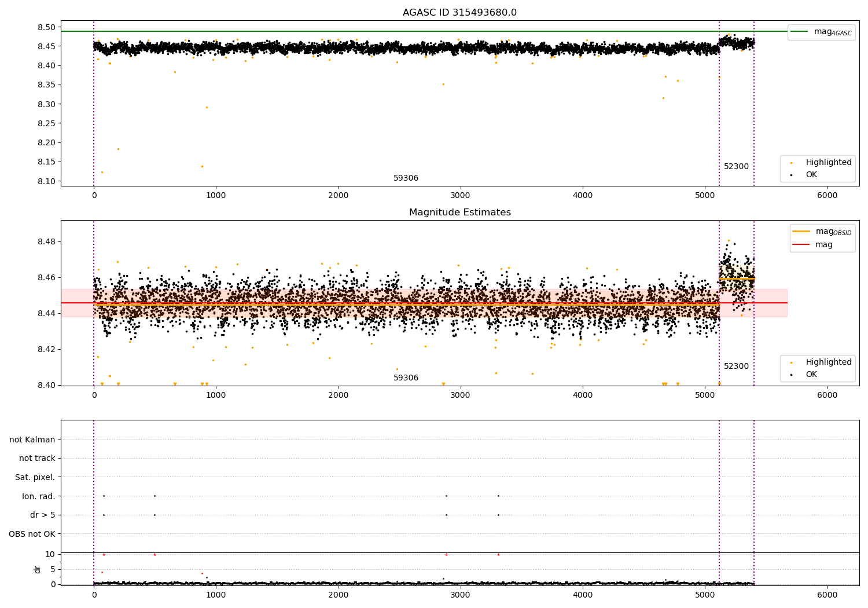Click the 'not Kalman' row label
Screen dimensions: 868x608
(32, 439)
